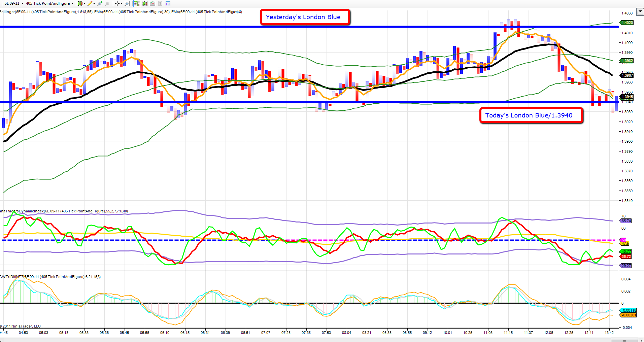Open the Strategies dollar-sign icon
Viewport: 644px width, 342px height.
[x=160, y=3]
